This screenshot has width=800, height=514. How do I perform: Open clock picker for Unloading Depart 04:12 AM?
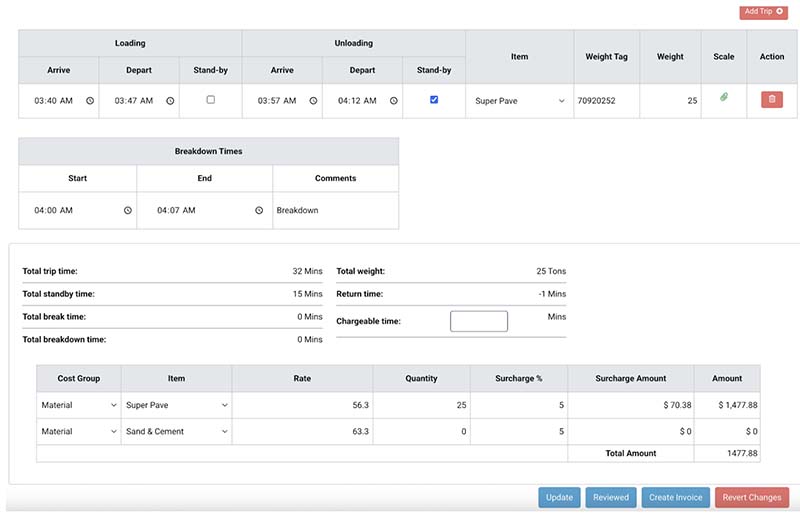coord(394,101)
